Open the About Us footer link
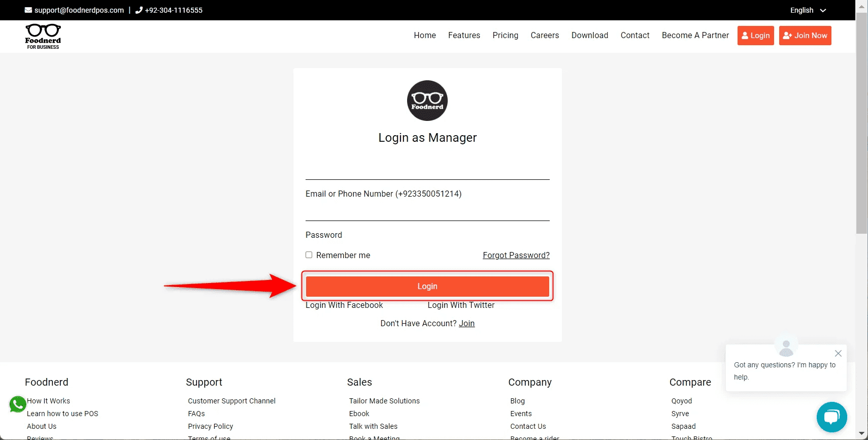 tap(42, 426)
